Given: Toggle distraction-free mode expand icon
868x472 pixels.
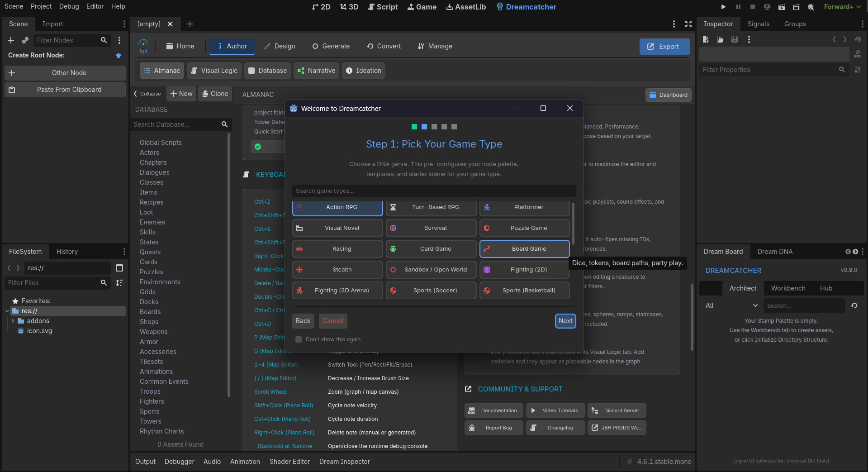Looking at the screenshot, I should pos(688,24).
